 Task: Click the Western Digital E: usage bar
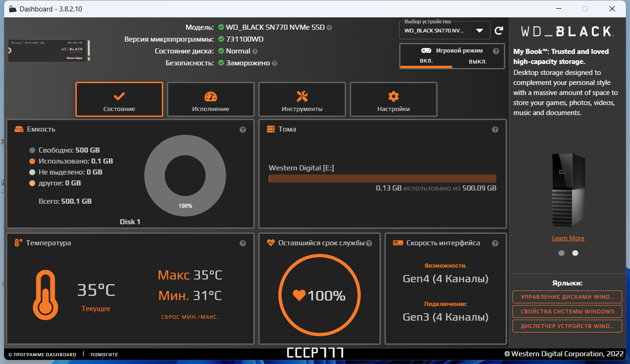(382, 178)
